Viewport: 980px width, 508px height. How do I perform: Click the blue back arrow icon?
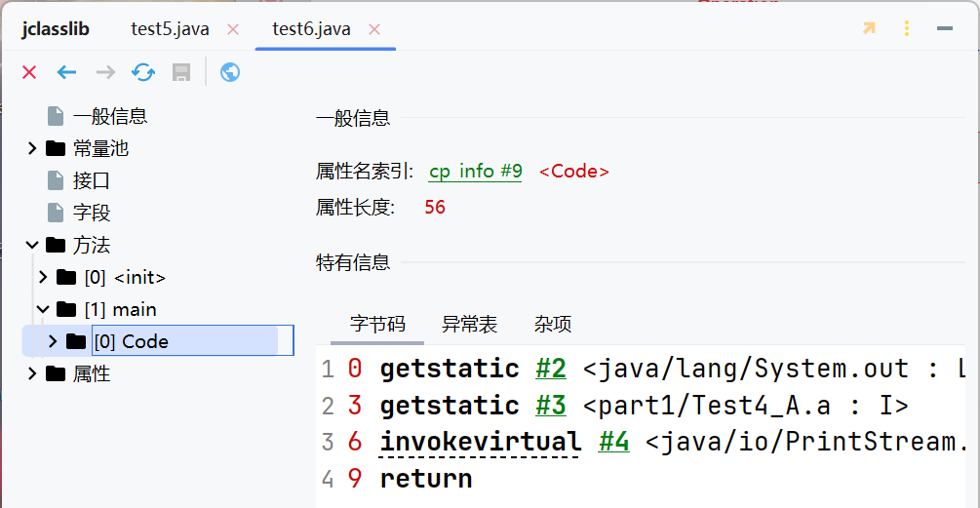66,72
